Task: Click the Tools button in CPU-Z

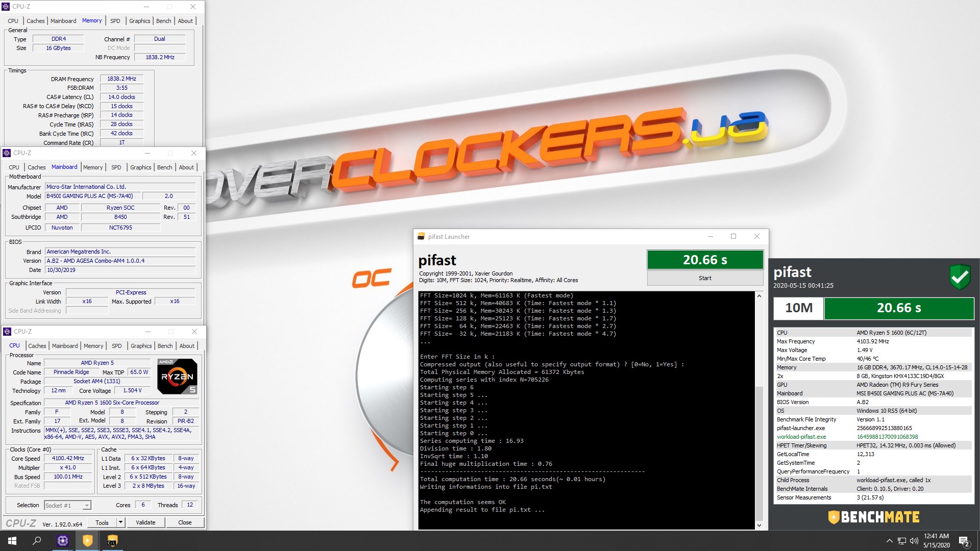Action: coord(102,522)
